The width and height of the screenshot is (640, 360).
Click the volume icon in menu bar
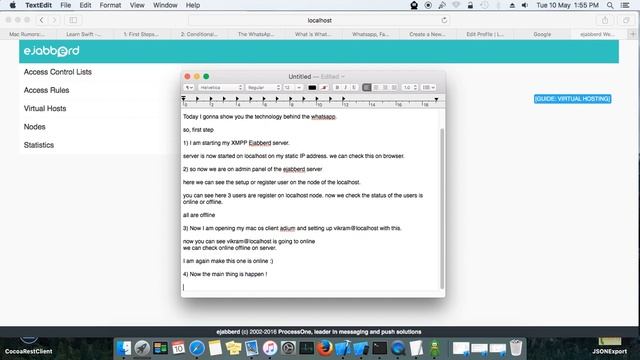pyautogui.click(x=525, y=5)
